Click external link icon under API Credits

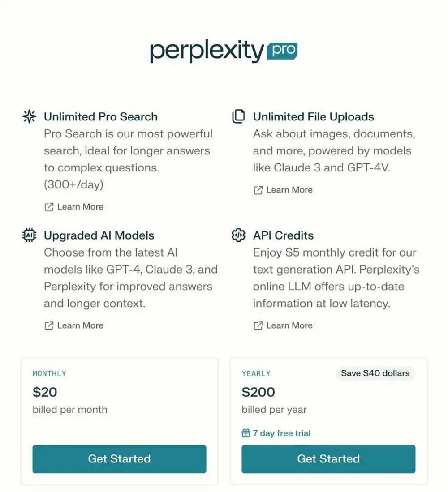[258, 326]
